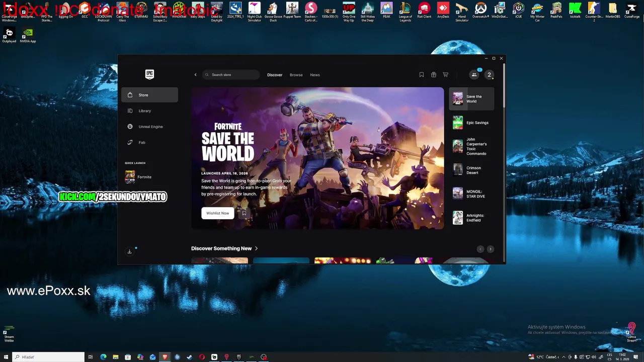This screenshot has width=644, height=362.
Task: Open the Hand Simulator desktop shortcut
Action: (x=462, y=12)
